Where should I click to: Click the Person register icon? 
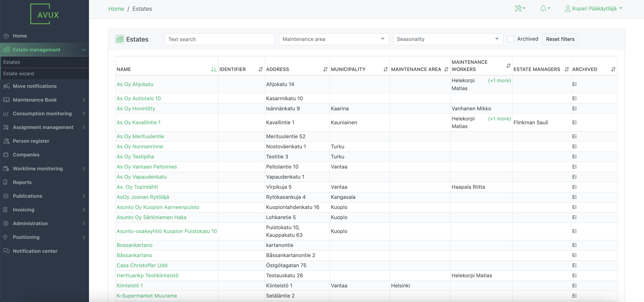click(6, 141)
